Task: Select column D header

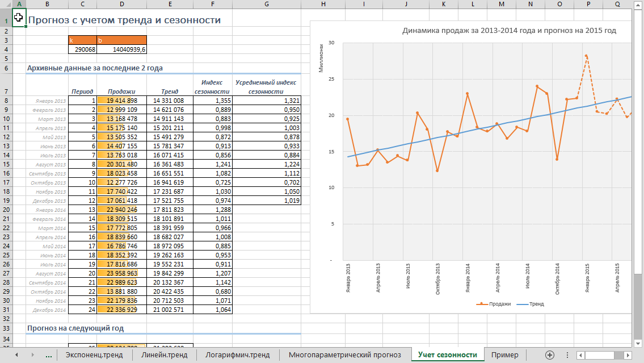Action: click(121, 4)
